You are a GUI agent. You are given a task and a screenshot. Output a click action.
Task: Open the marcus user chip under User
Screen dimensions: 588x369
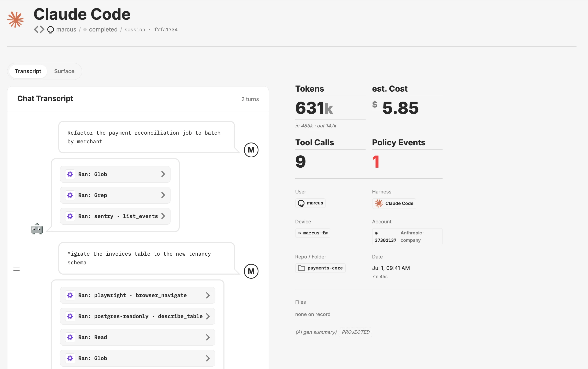pos(310,203)
